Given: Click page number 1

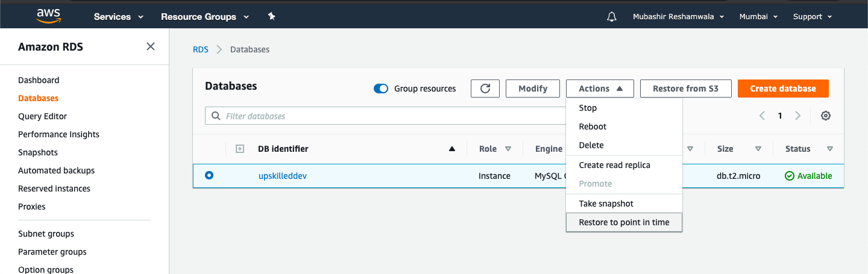Looking at the screenshot, I should (x=780, y=116).
